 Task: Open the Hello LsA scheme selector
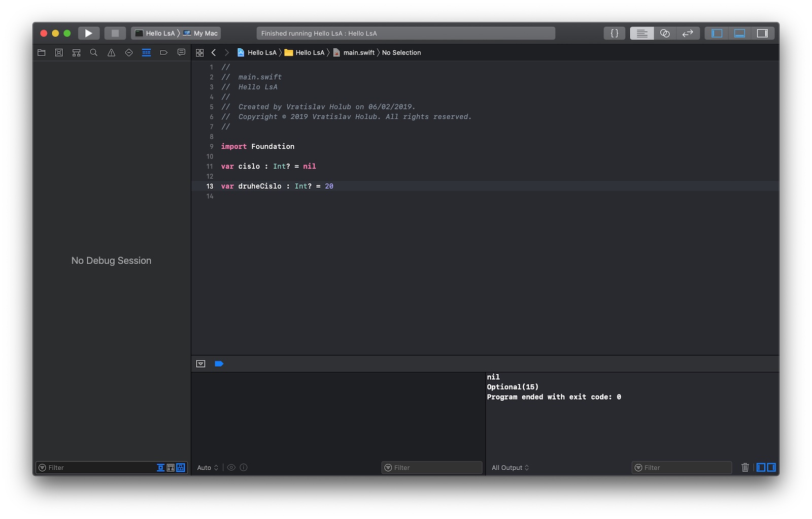pyautogui.click(x=155, y=34)
